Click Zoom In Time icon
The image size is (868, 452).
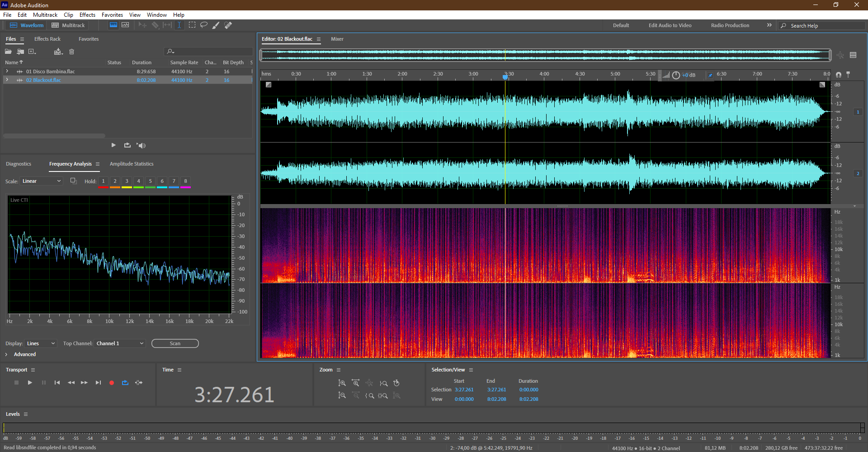(356, 383)
